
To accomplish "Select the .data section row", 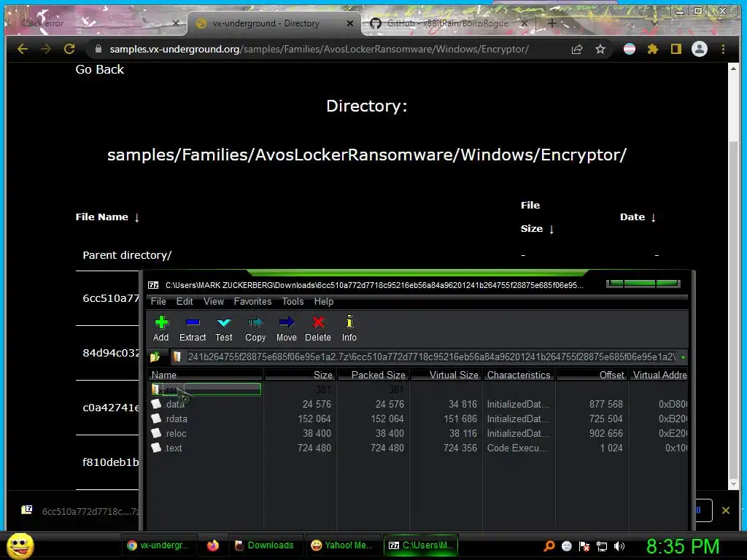I will coord(418,404).
